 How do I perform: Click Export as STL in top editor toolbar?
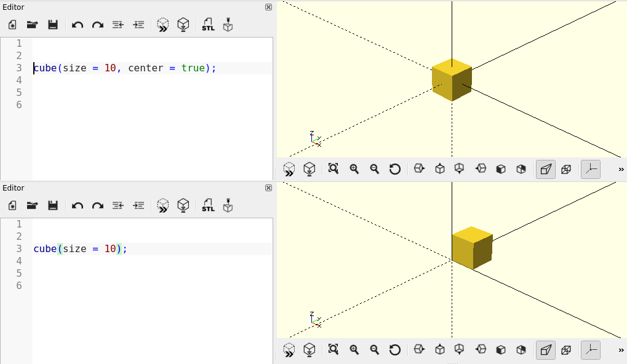coord(208,25)
